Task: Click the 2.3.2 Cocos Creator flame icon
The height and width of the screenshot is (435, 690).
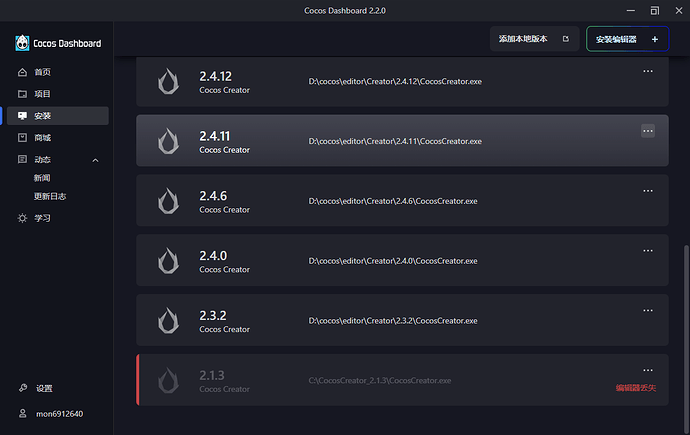Action: 168,320
